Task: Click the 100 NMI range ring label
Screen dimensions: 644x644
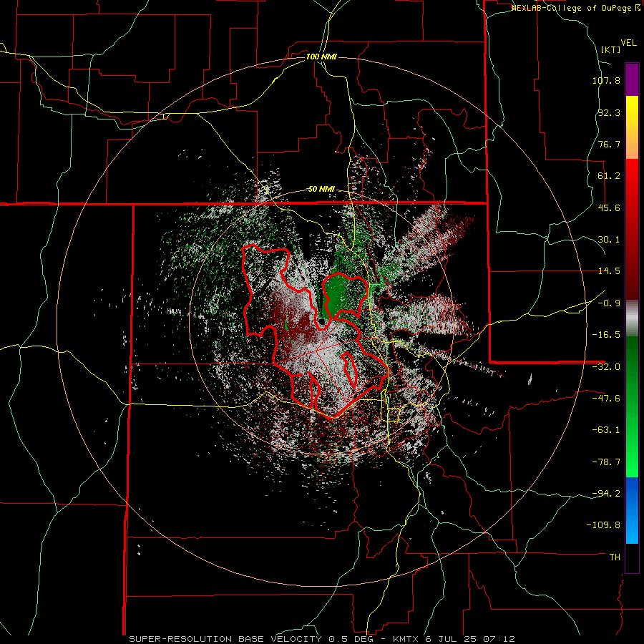Action: pyautogui.click(x=321, y=57)
